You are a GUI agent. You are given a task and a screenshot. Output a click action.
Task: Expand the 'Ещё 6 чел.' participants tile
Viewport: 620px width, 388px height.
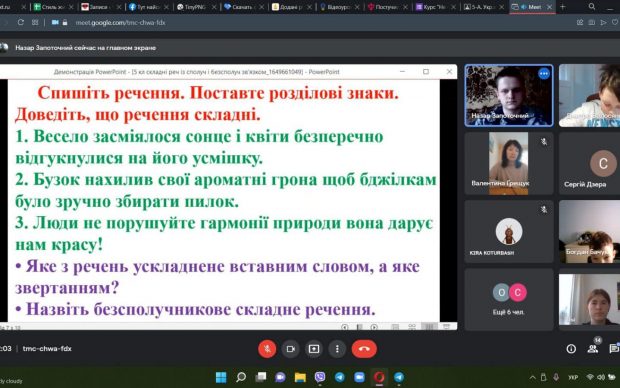click(509, 299)
